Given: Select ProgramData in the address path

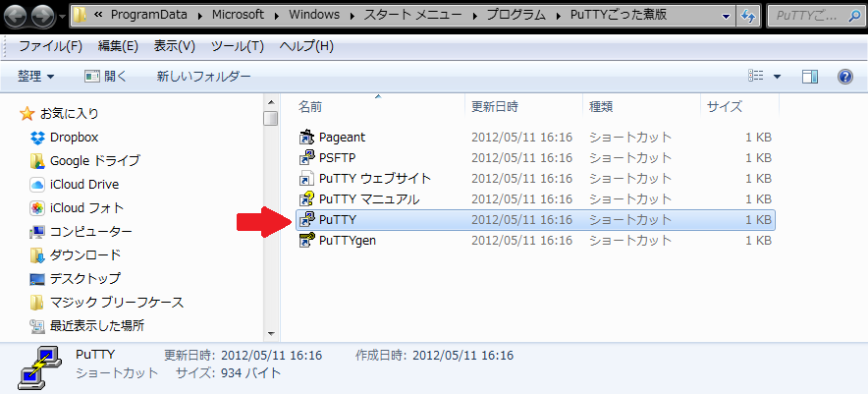Looking at the screenshot, I should click(x=149, y=16).
